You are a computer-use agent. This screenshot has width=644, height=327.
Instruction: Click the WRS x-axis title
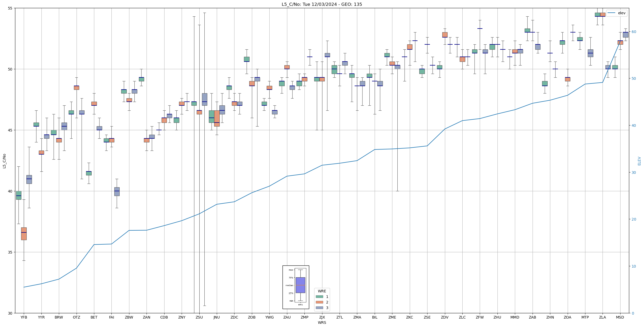[322, 323]
